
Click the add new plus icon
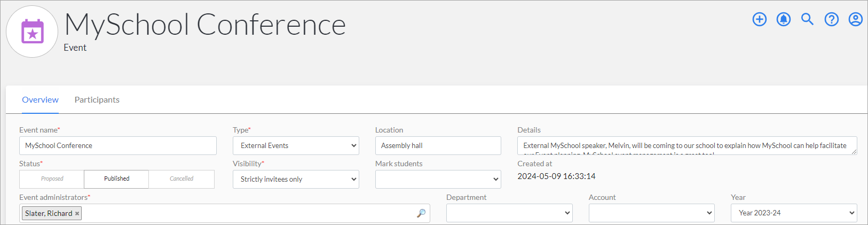(759, 19)
